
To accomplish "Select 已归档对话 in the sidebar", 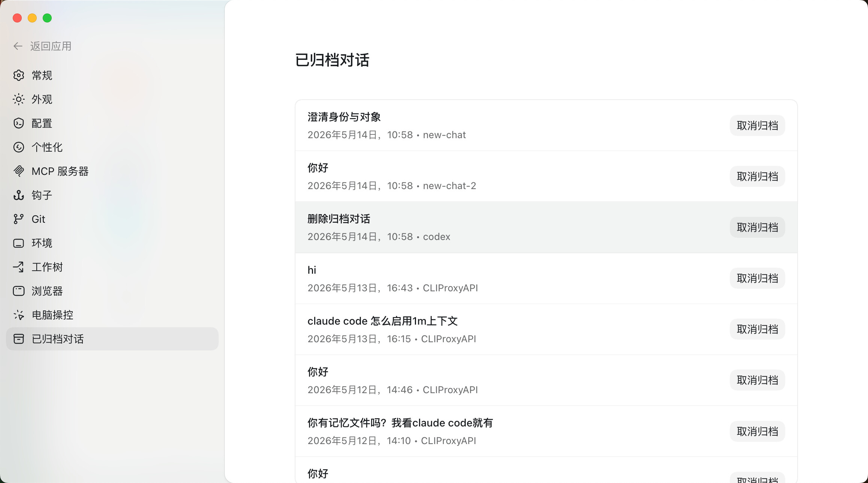I will coord(112,339).
